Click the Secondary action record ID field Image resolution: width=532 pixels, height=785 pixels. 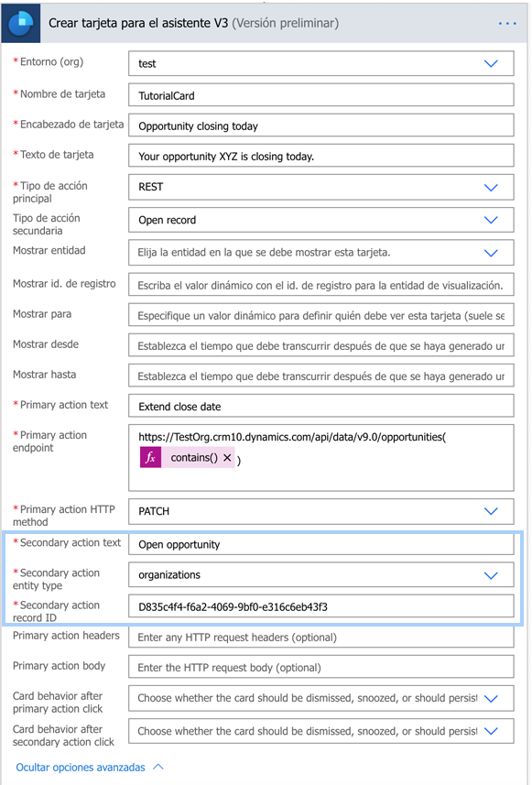320,606
